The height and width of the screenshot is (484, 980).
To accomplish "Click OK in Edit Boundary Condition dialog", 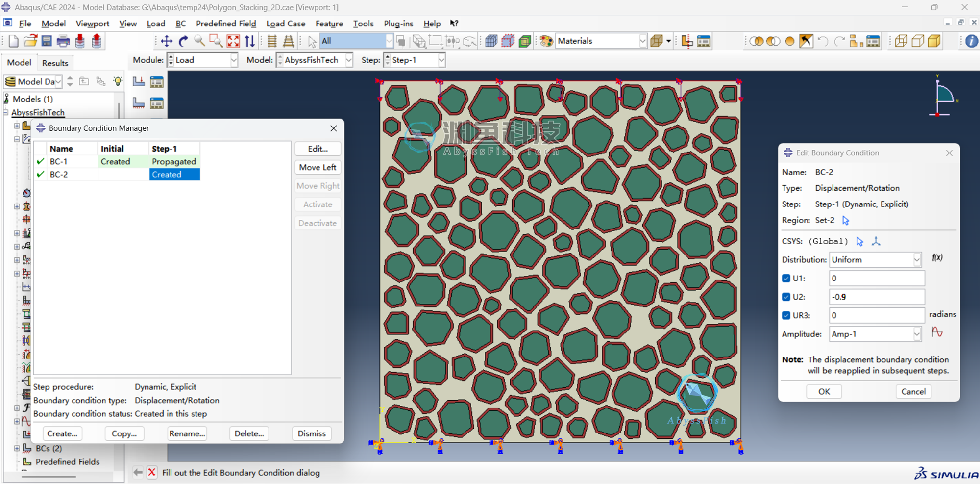I will tap(824, 391).
